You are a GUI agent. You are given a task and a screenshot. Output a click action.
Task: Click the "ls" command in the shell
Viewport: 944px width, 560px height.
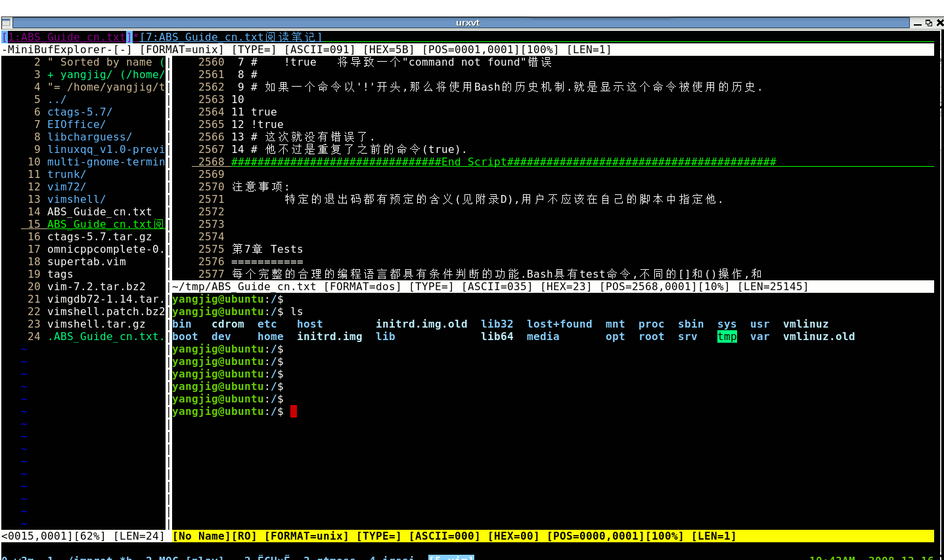point(297,311)
